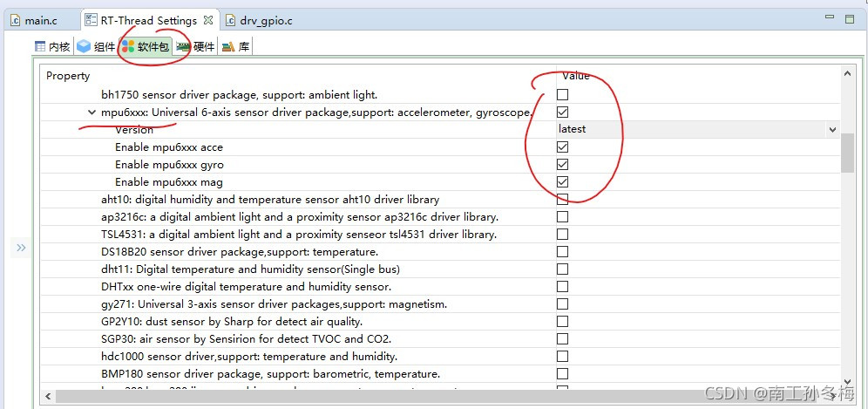
Task: Enable the bh1750 sensor driver package
Action: [x=562, y=95]
